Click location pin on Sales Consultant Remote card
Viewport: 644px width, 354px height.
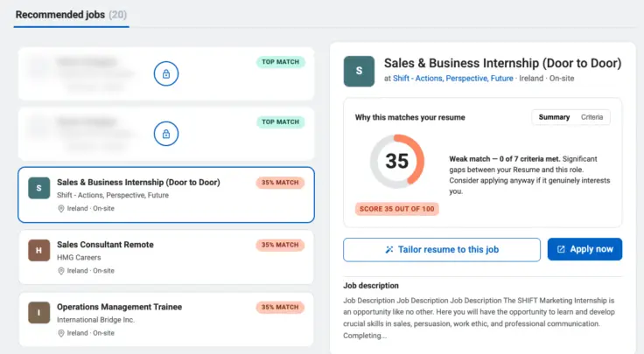click(61, 271)
